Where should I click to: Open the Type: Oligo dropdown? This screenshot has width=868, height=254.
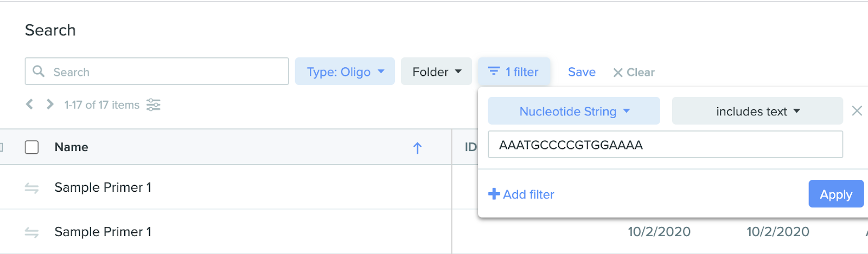(x=345, y=71)
